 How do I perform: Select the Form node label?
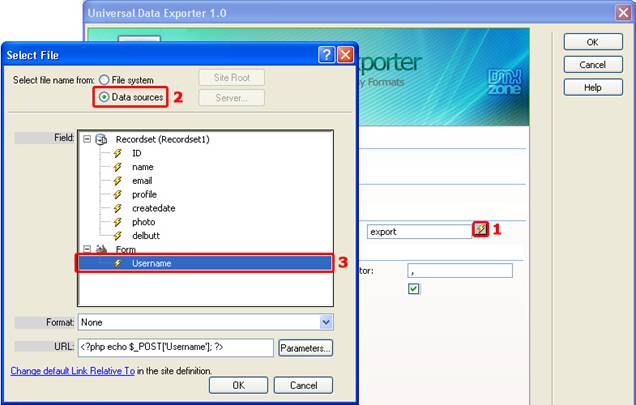[x=126, y=249]
